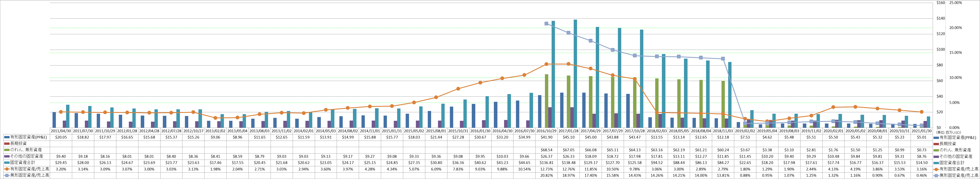The image size is (980, 179).
Task: Click the $136.81 total cell
Action: point(546,163)
